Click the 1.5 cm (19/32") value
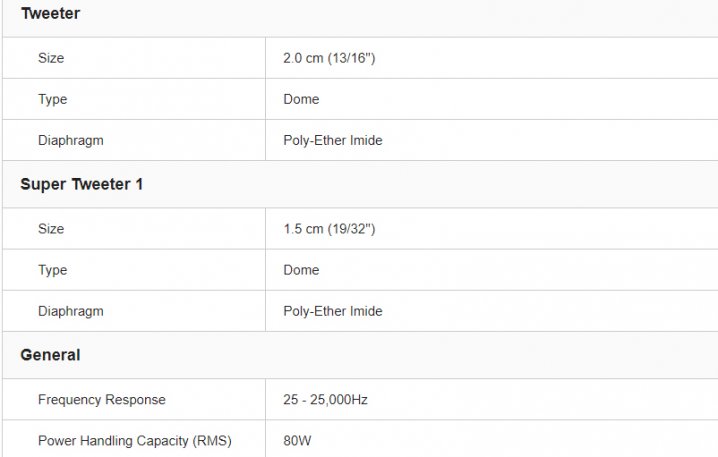Viewport: 718px width, 457px height. 329,229
